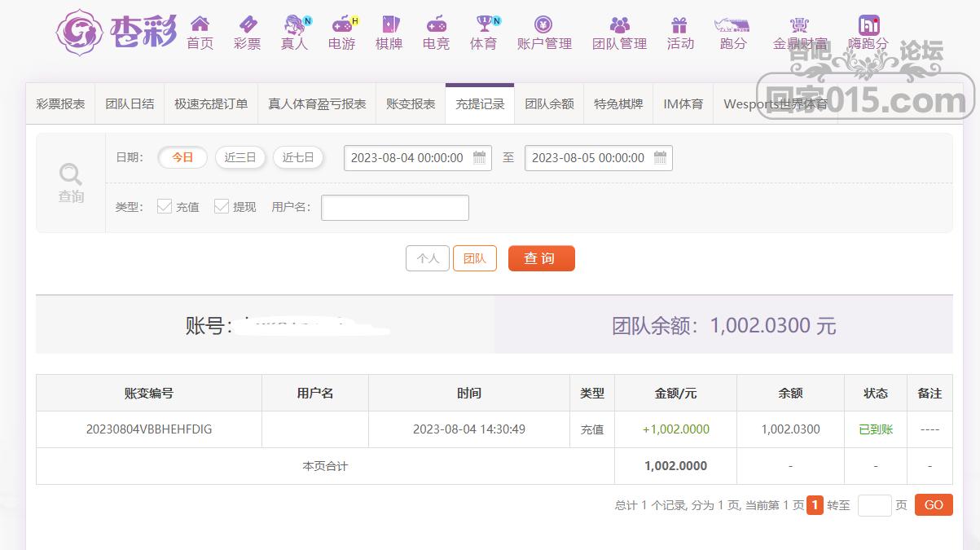Screen dimensions: 980x550
Task: Select the 今日 date filter
Action: coord(182,157)
